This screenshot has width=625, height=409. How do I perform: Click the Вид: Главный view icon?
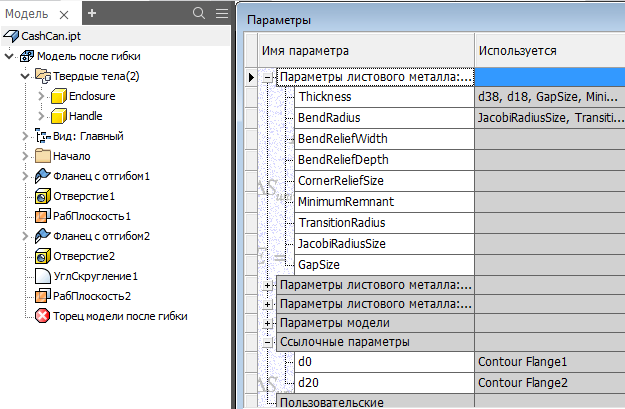point(43,136)
